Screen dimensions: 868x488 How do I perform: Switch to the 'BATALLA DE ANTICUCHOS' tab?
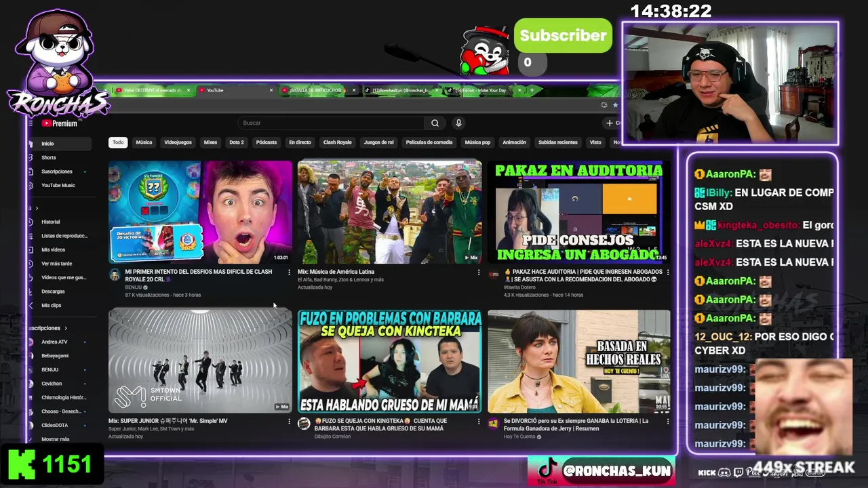coord(317,90)
